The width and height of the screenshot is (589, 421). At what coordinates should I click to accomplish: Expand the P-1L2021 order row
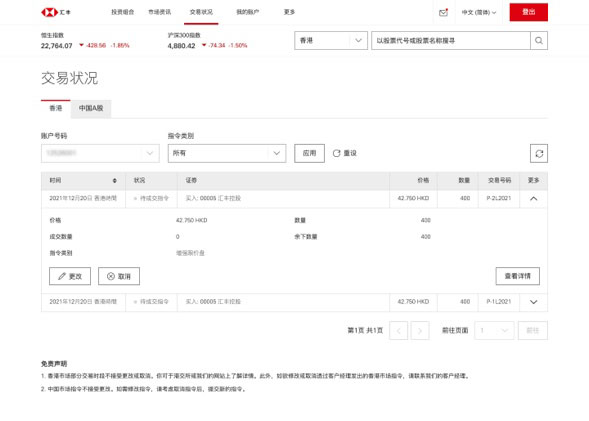point(533,302)
